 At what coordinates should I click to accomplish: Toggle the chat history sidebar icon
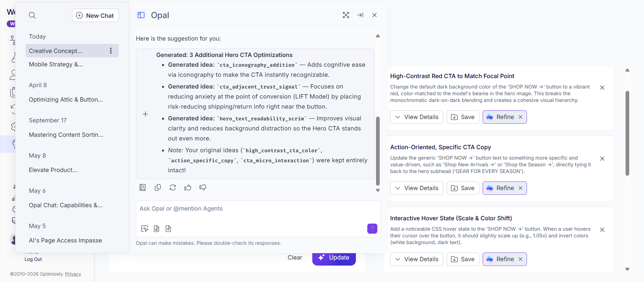point(141,15)
